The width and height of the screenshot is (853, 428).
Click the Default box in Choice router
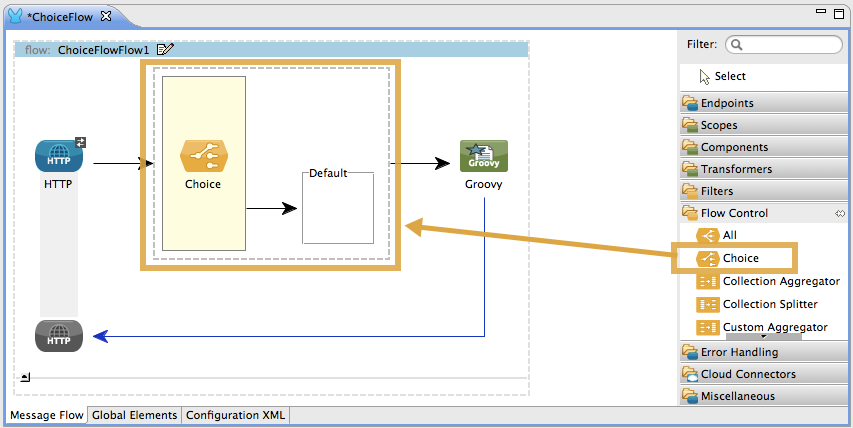(338, 210)
